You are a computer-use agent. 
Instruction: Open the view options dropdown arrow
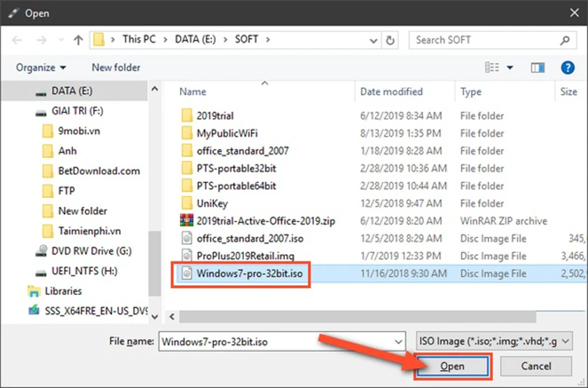[x=510, y=68]
